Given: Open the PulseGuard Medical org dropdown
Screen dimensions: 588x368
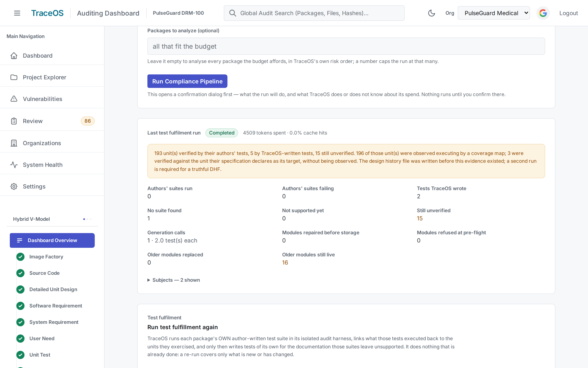Looking at the screenshot, I should 494,13.
